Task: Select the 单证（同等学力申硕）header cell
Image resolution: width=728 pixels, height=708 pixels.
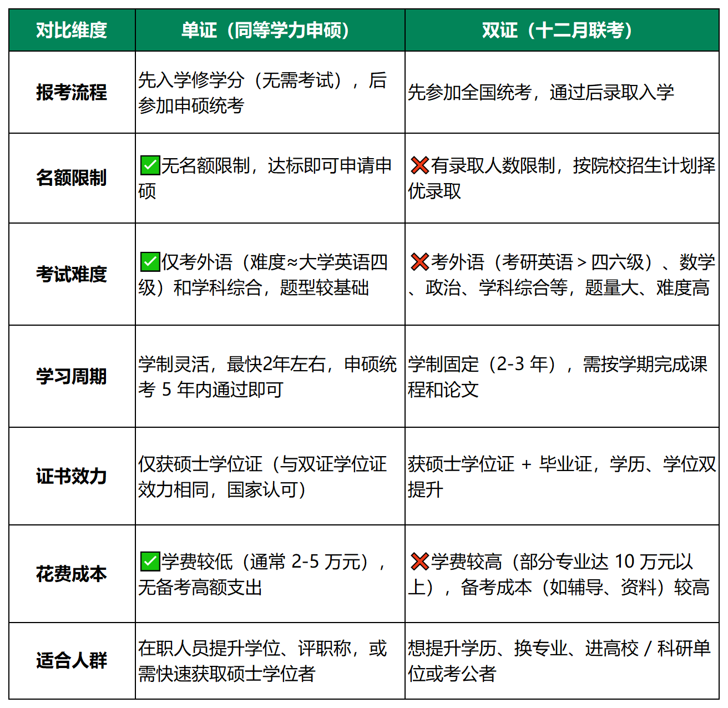Action: (270, 30)
